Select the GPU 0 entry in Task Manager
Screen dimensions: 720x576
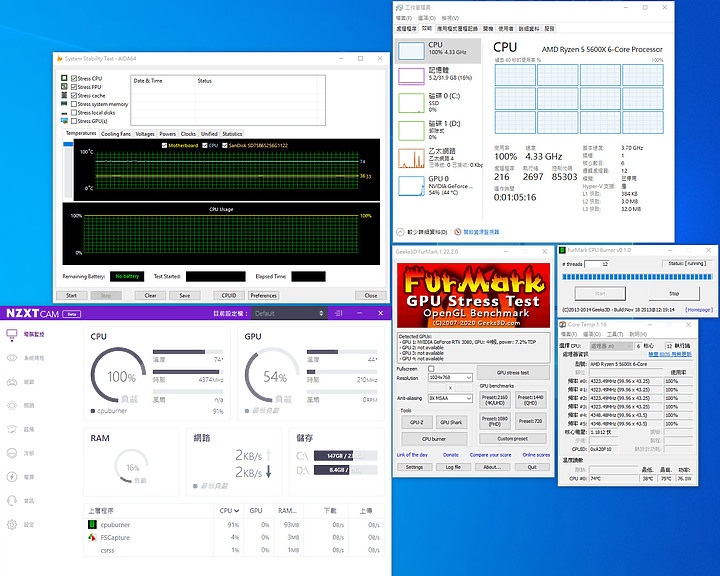[439, 186]
